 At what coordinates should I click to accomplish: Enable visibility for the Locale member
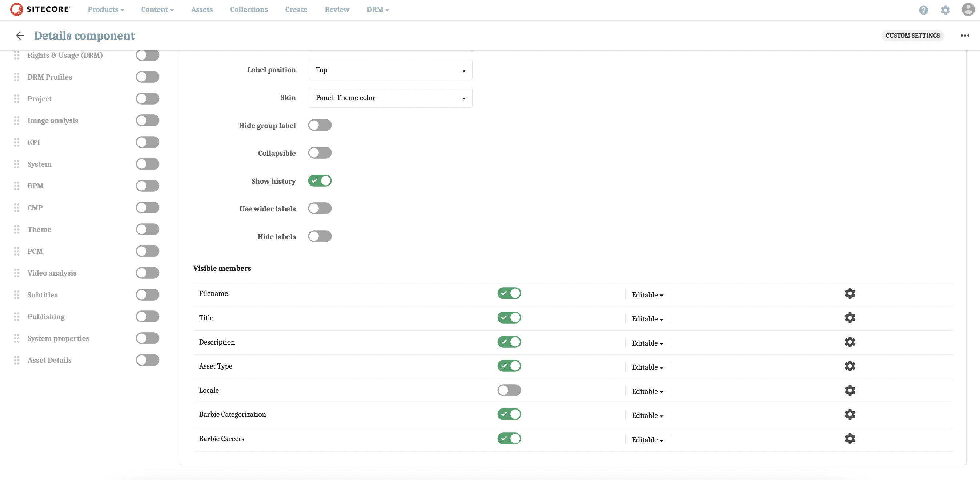coord(509,390)
